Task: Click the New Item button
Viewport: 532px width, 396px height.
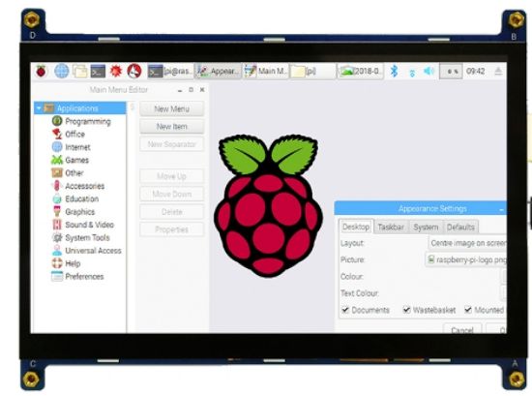Action: pyautogui.click(x=171, y=127)
